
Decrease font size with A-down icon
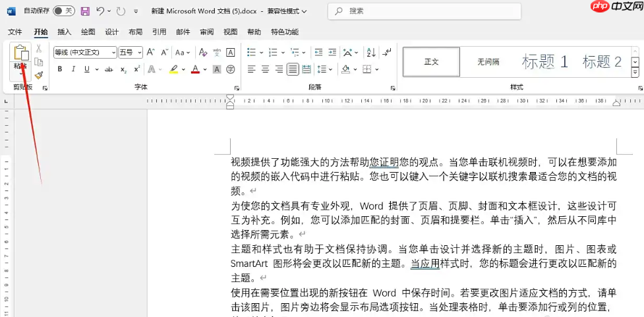(165, 52)
